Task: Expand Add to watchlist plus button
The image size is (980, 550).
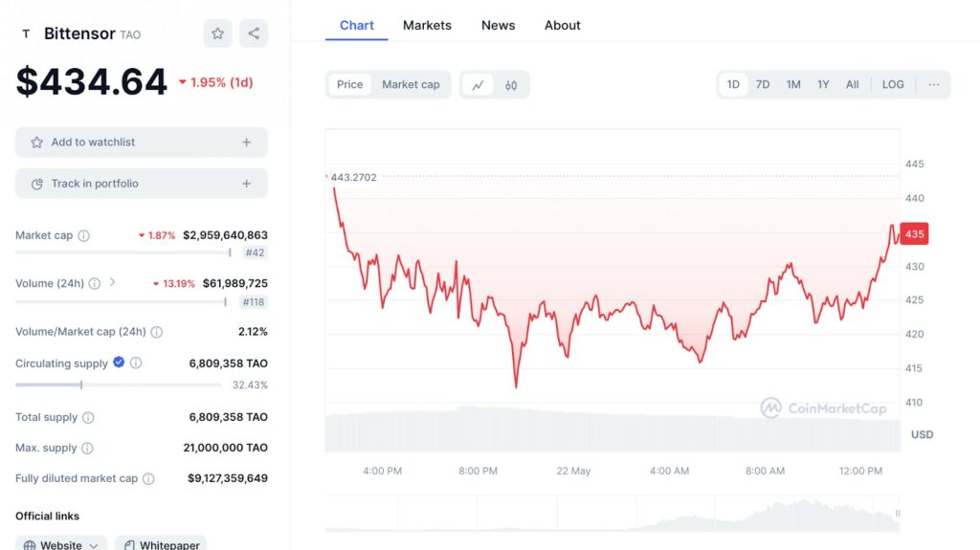Action: pos(246,143)
